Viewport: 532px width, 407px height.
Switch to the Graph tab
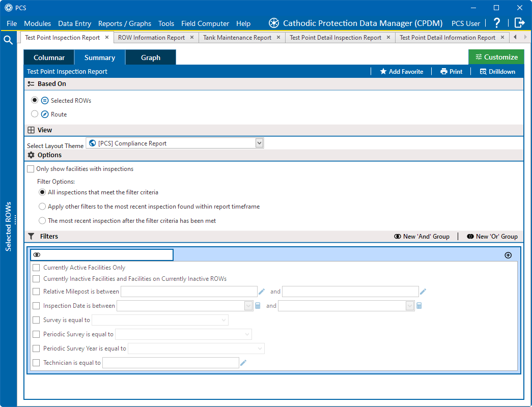tap(150, 57)
